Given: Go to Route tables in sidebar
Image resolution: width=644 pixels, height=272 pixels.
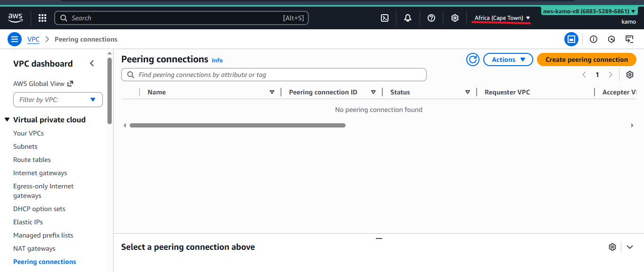Looking at the screenshot, I should pos(32,160).
